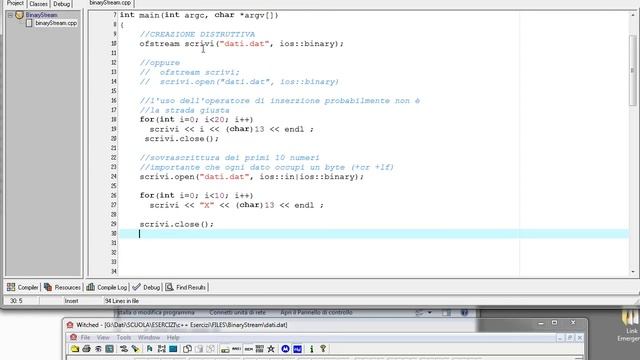Click the 'ofstream scrivi' line 10 of code

[x=242, y=44]
